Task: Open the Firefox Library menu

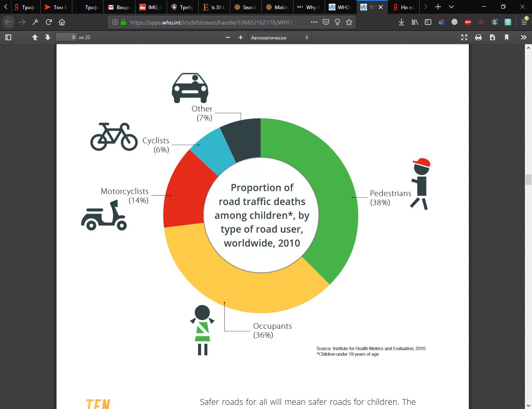Action: 415,22
